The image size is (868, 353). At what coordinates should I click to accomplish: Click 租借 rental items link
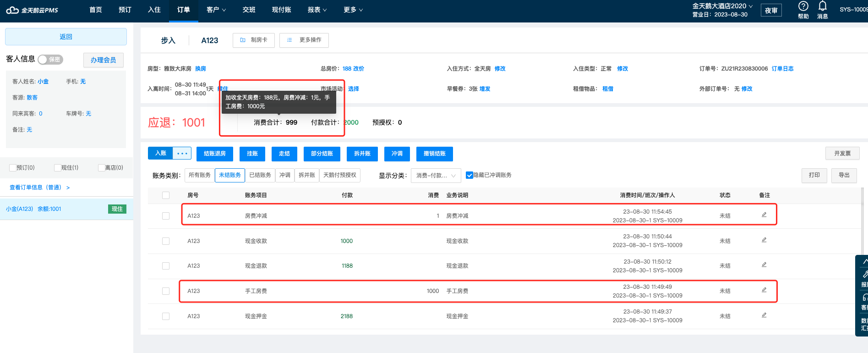pyautogui.click(x=608, y=89)
